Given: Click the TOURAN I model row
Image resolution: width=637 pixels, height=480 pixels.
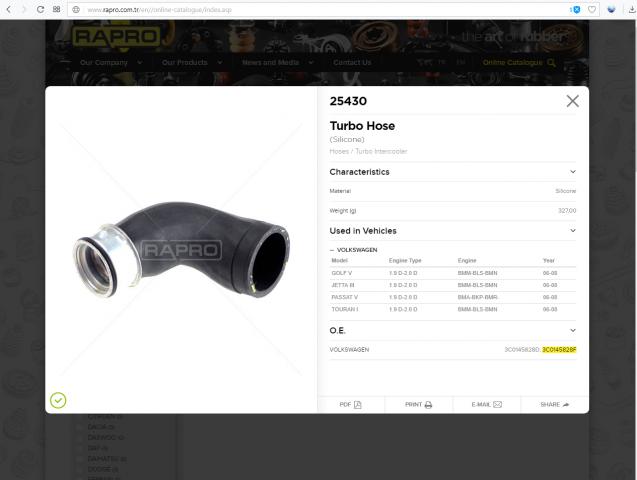Looking at the screenshot, I should 453,309.
